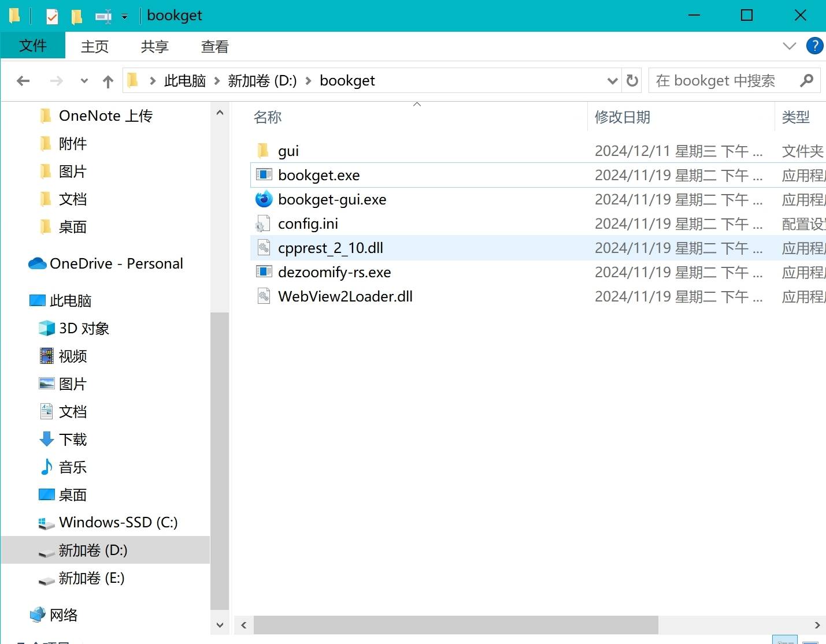The image size is (826, 644).
Task: Go up one folder level with up arrow
Action: (x=108, y=81)
